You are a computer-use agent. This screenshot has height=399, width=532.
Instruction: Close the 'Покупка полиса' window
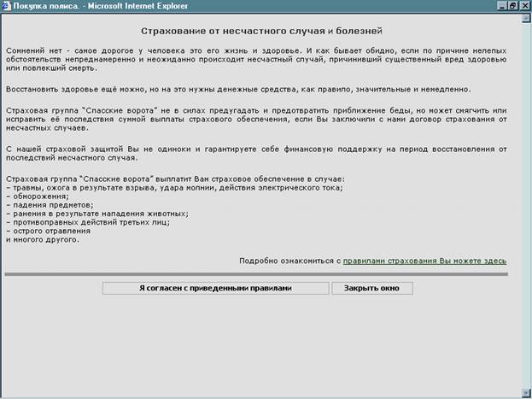[523, 6]
